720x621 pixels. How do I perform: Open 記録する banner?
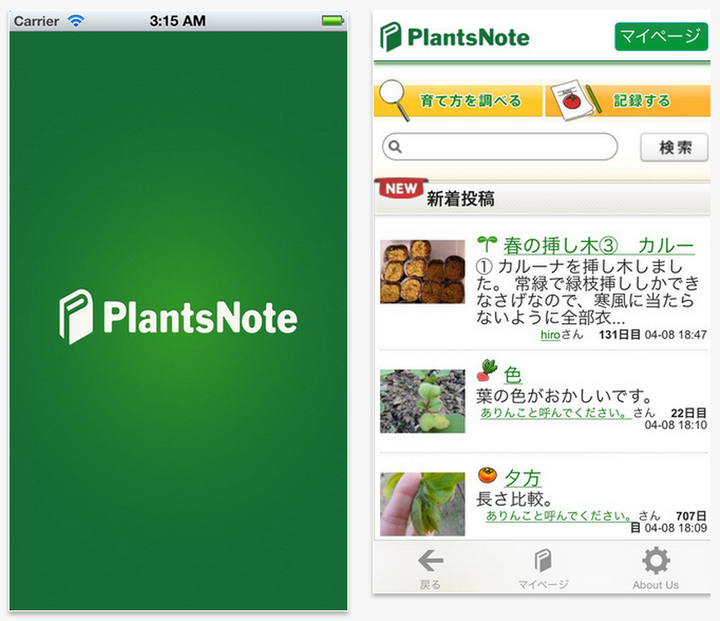pyautogui.click(x=627, y=101)
